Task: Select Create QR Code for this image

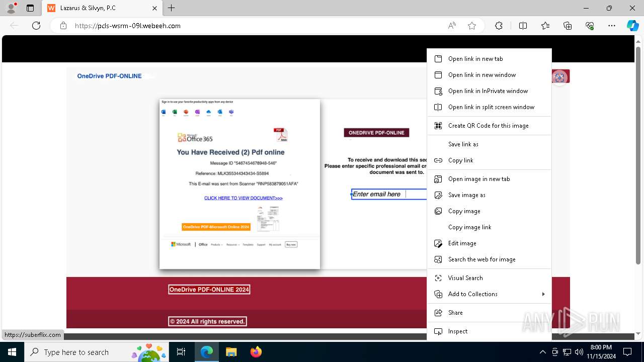Action: coord(489,126)
